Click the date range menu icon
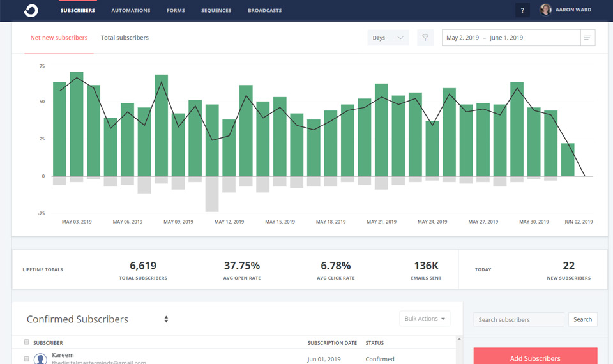The image size is (613, 364). click(x=587, y=38)
